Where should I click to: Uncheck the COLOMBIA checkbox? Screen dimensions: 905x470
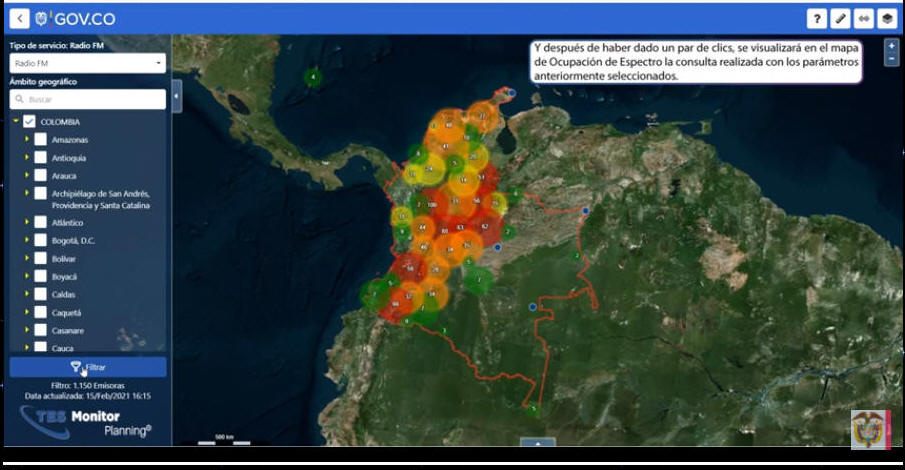click(30, 122)
